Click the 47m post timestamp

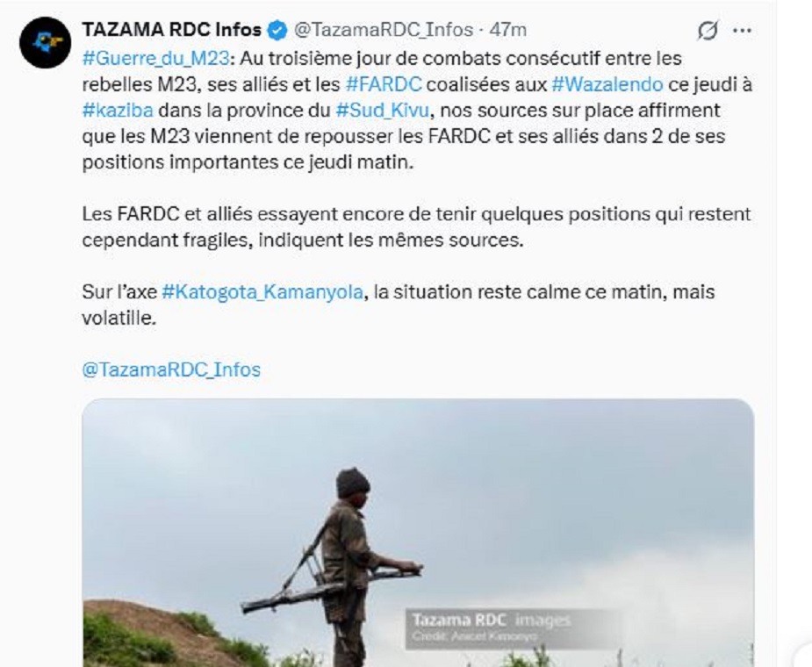[x=508, y=30]
